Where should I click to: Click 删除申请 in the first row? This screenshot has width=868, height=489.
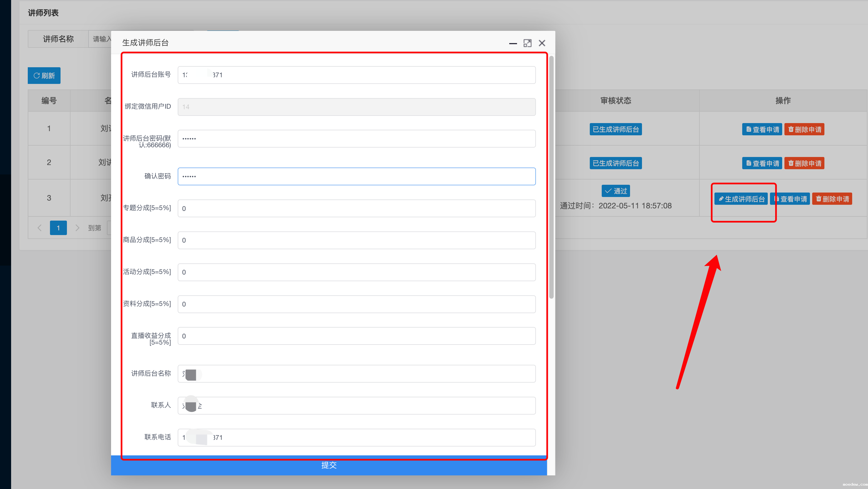[804, 129]
